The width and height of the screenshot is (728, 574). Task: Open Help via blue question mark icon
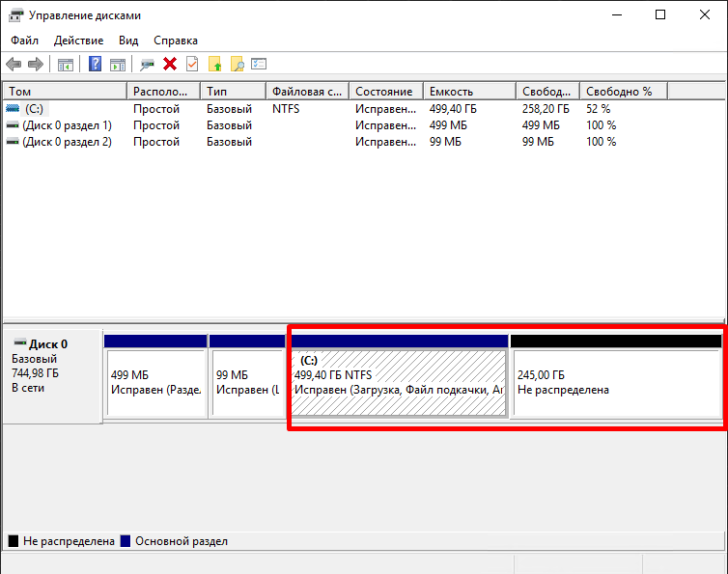[96, 65]
